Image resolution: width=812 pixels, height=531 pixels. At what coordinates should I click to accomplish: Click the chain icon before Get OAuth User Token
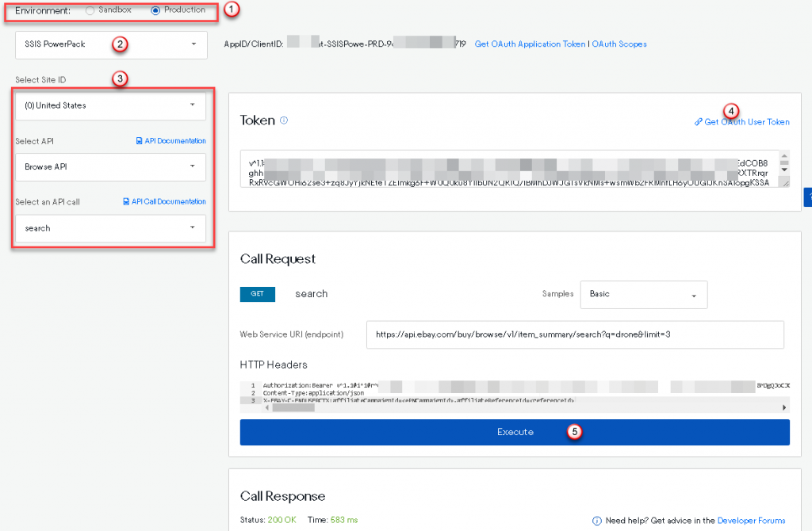(698, 122)
